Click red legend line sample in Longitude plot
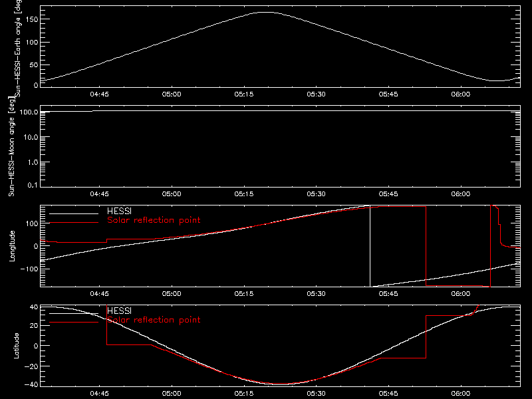Screen dimensions: 532x399 (x=74, y=223)
